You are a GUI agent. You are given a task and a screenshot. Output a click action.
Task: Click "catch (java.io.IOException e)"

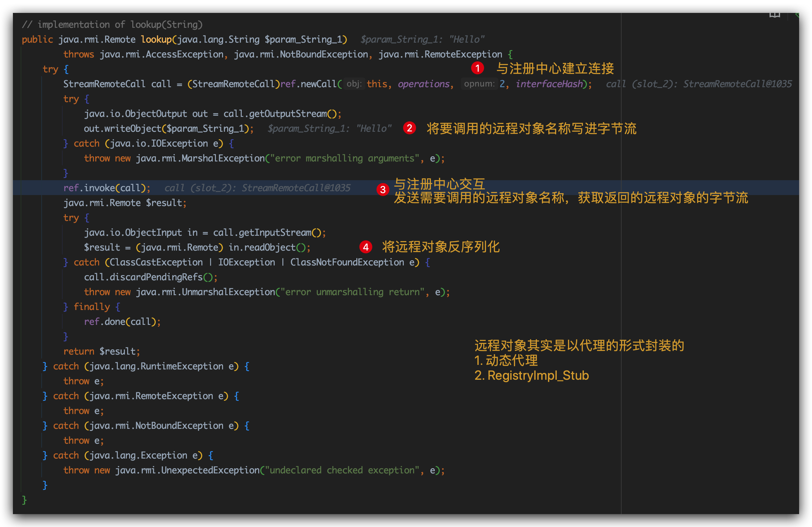(x=148, y=143)
